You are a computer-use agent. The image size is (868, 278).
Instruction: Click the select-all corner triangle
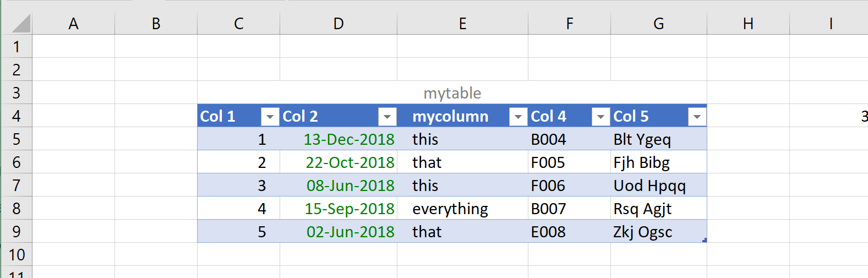[21, 24]
